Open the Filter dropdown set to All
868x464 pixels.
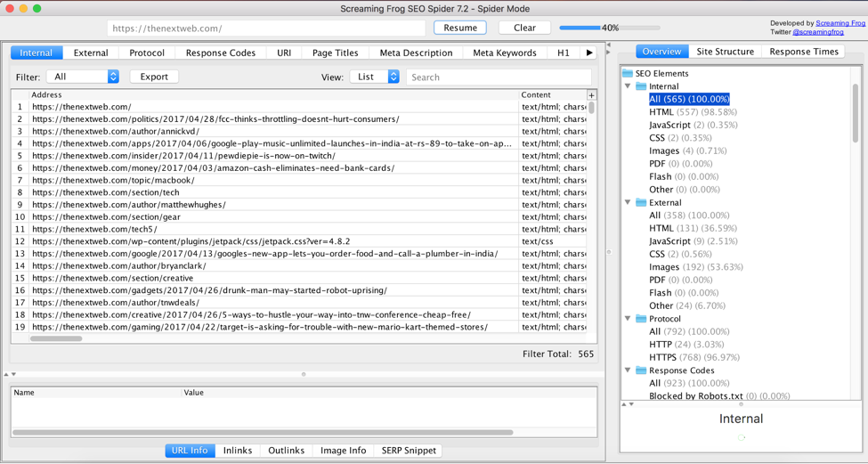pos(83,77)
